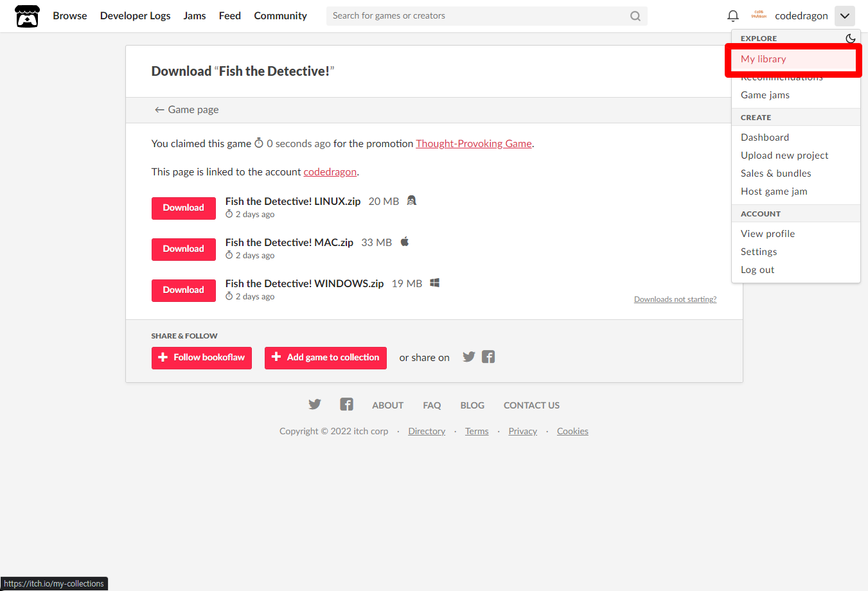The width and height of the screenshot is (868, 591).
Task: Open the codedragon account link
Action: point(330,172)
